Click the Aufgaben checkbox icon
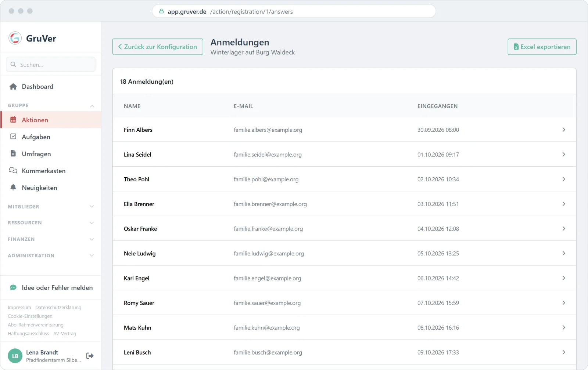Screen dimensions: 588x370 (13, 137)
